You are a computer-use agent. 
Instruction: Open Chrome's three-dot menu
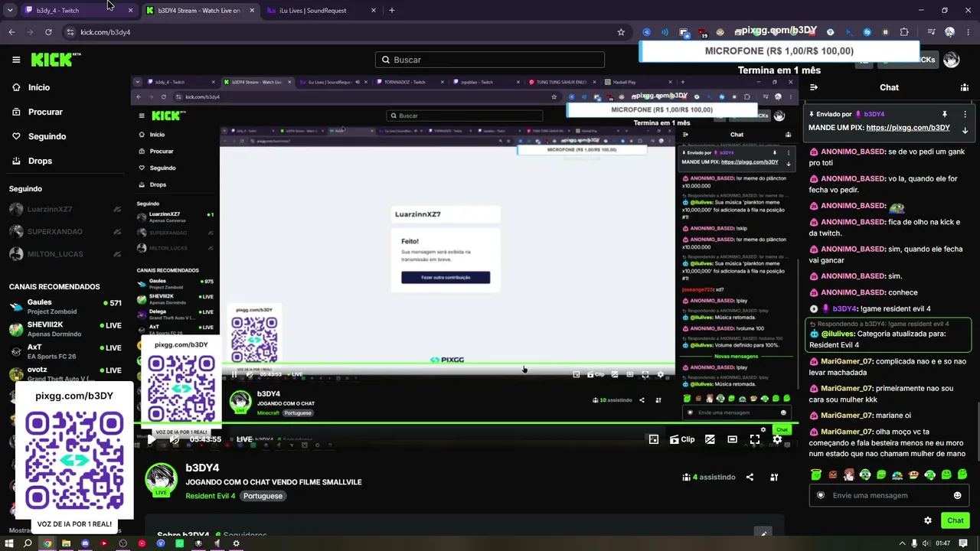(x=968, y=32)
